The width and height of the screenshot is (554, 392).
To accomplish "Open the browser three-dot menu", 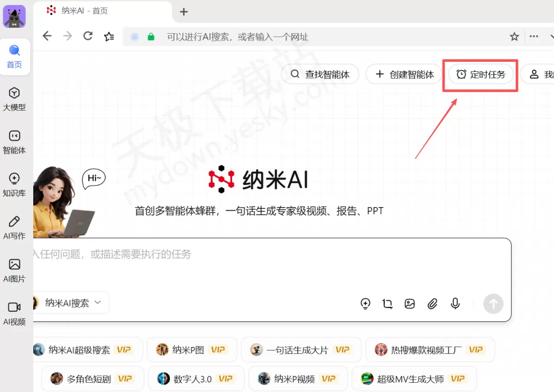I will (x=534, y=36).
